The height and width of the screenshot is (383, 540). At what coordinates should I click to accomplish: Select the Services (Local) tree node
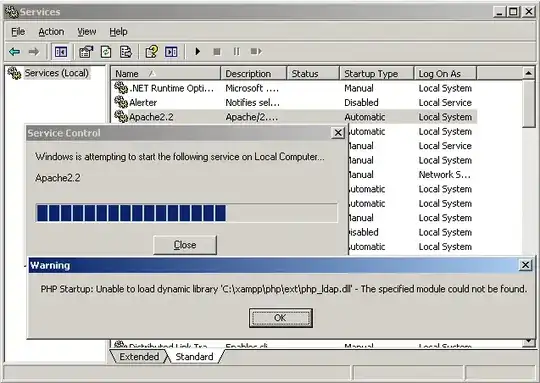click(56, 73)
